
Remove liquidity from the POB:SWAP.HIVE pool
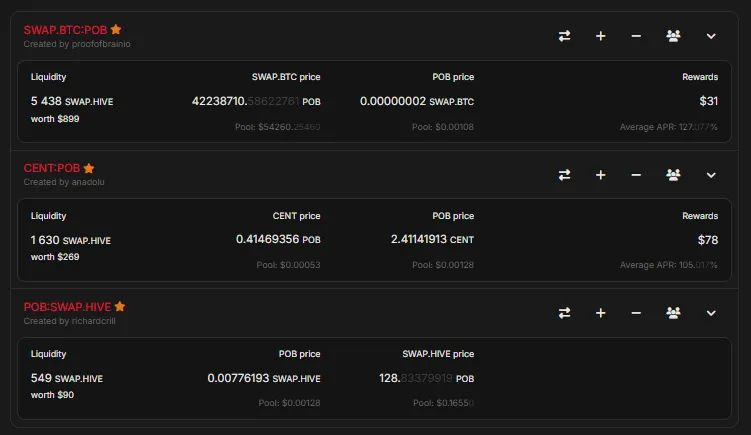636,313
